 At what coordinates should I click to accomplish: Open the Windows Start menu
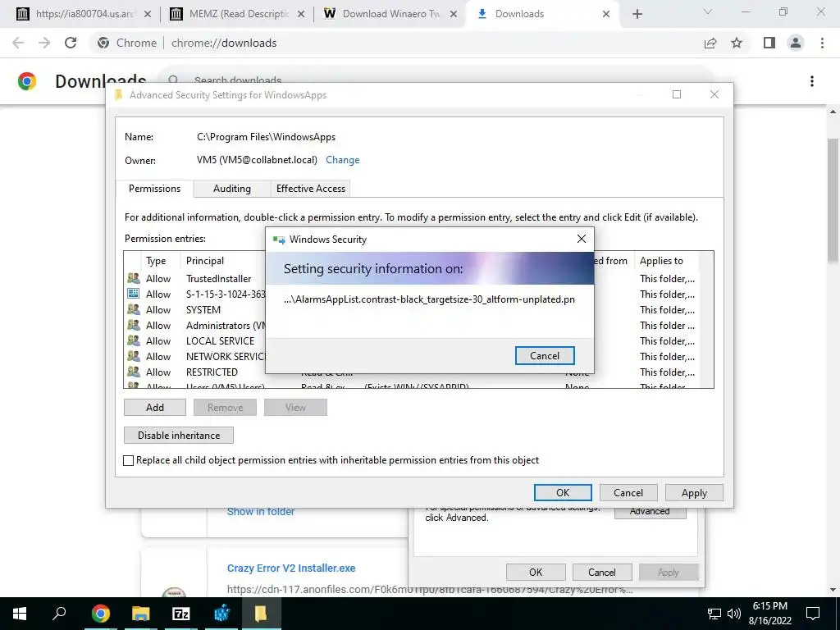coord(20,614)
